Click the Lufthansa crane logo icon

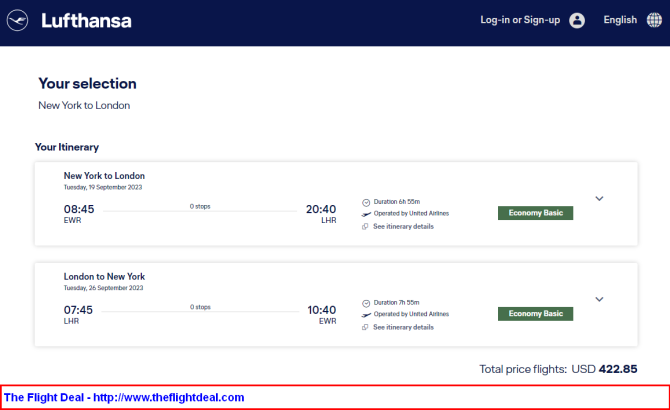pyautogui.click(x=18, y=20)
